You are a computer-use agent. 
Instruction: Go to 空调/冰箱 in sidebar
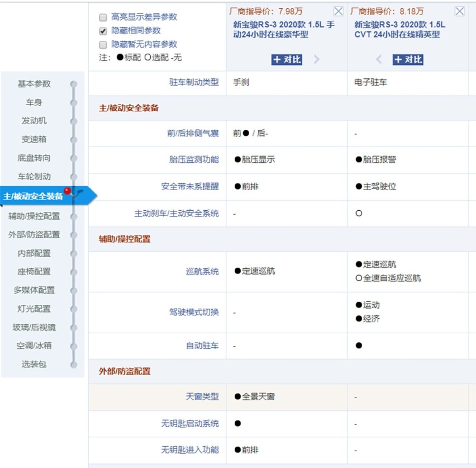tap(34, 346)
